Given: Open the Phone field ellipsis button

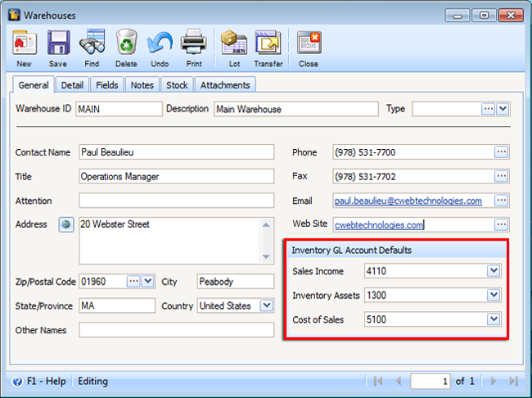Looking at the screenshot, I should [x=501, y=152].
